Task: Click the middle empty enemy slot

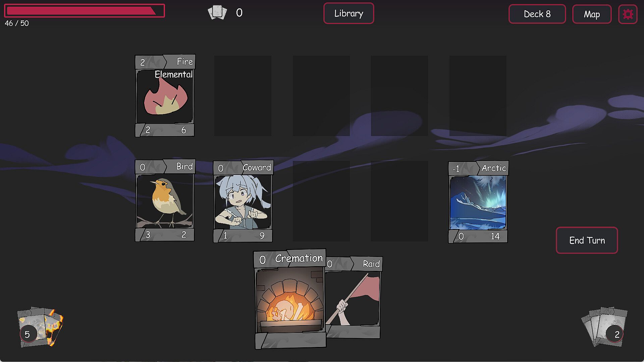Action: 321,96
